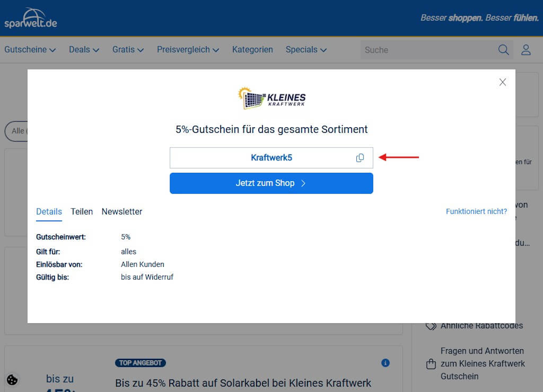543x392 pixels.
Task: Click the '5%' Gutscheinwert value
Action: pyautogui.click(x=126, y=237)
